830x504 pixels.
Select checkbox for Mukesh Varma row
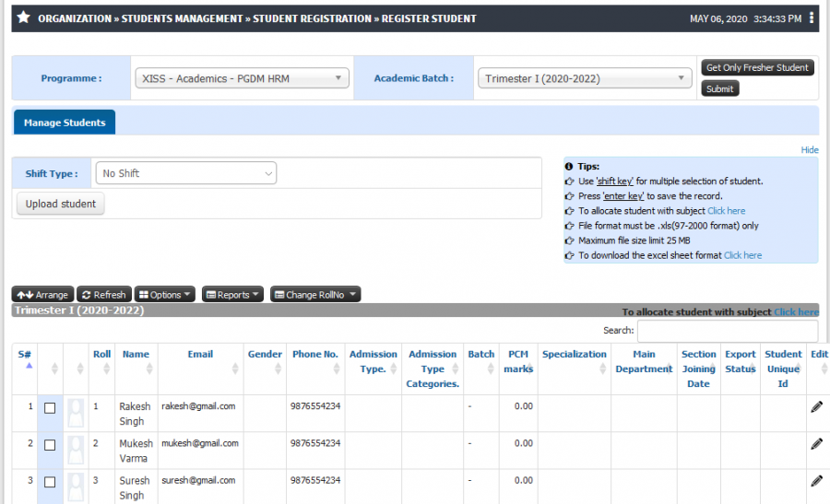[50, 445]
